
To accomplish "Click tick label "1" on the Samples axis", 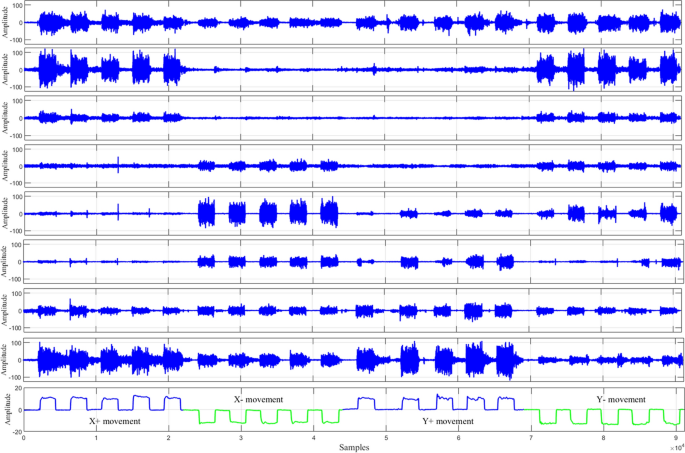I will point(96,438).
